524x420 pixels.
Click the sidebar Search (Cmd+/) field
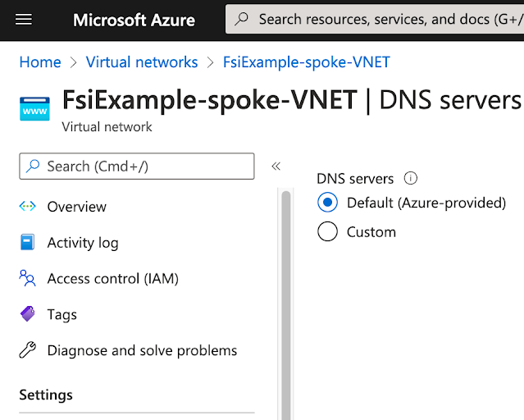[x=137, y=167]
